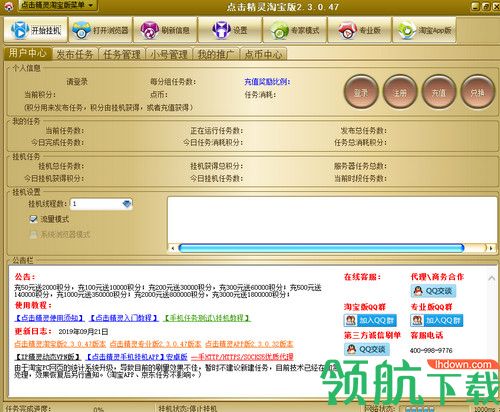Open the 点击精灵手机挂机APP安卓版 link

click(136, 357)
